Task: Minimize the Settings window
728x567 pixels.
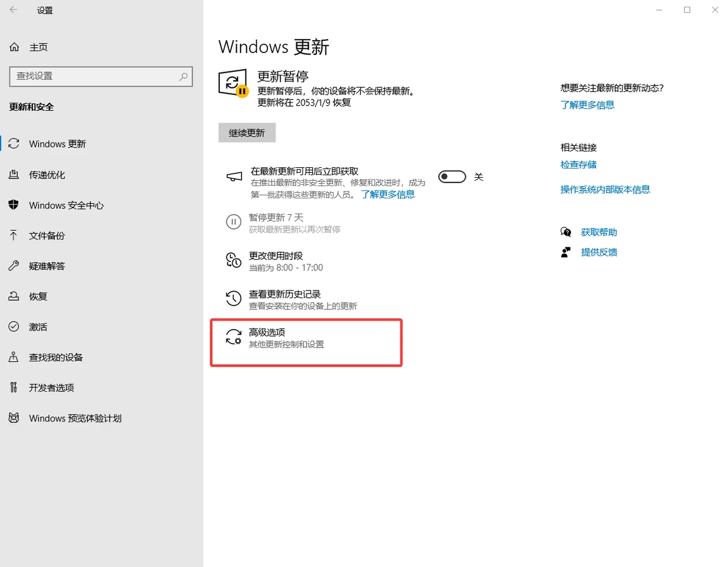Action: click(659, 10)
